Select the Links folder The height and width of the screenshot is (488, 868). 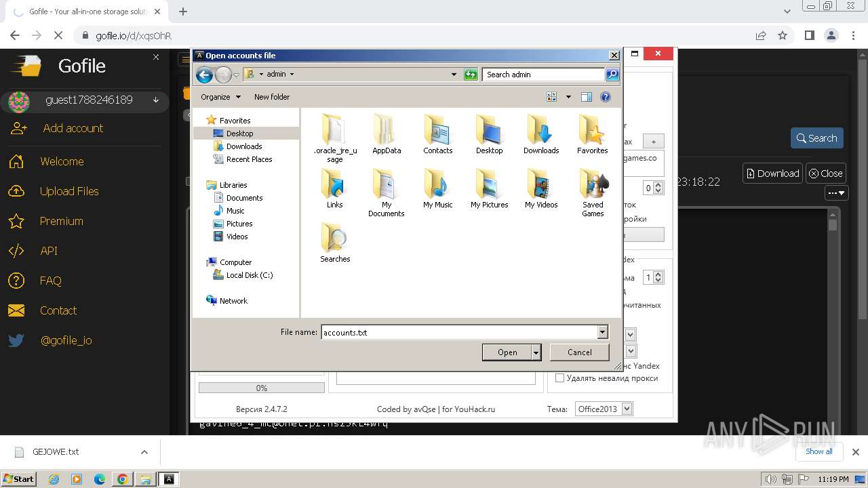[335, 188]
